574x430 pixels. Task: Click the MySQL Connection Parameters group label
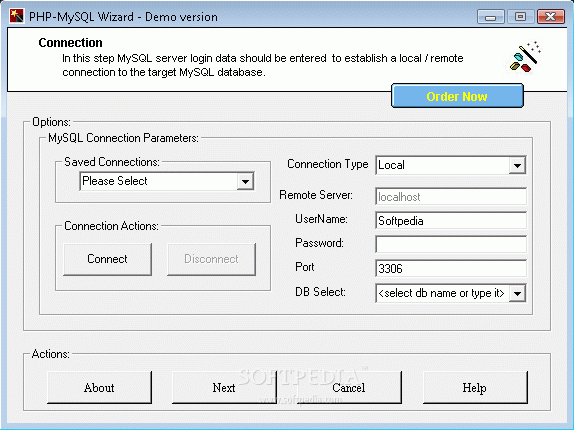(123, 138)
